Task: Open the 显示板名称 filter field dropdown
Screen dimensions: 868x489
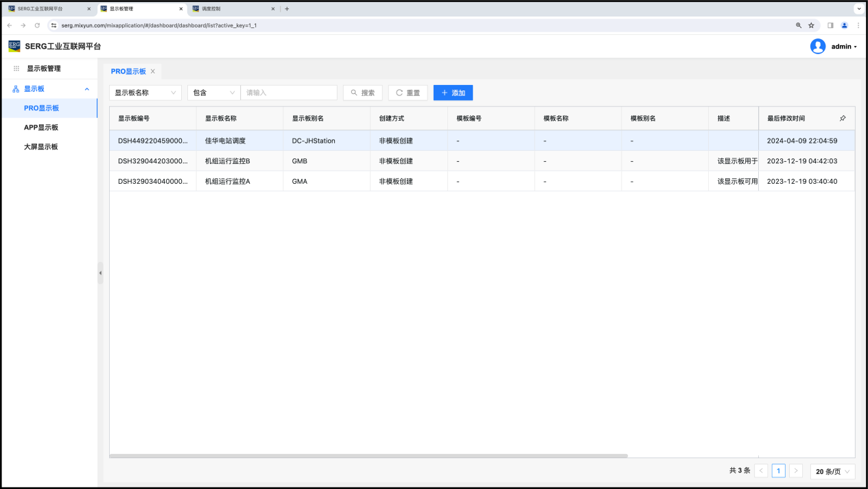Action: pyautogui.click(x=145, y=93)
